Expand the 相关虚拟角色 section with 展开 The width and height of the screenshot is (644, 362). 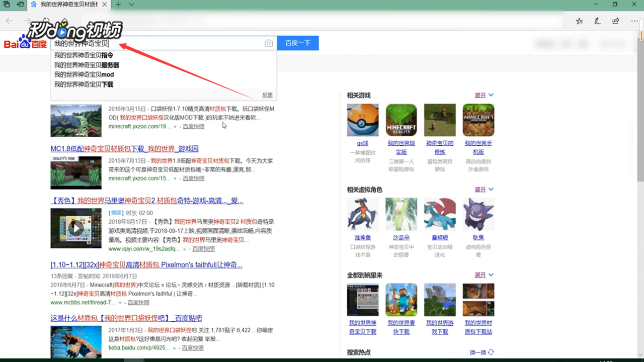[x=484, y=190]
